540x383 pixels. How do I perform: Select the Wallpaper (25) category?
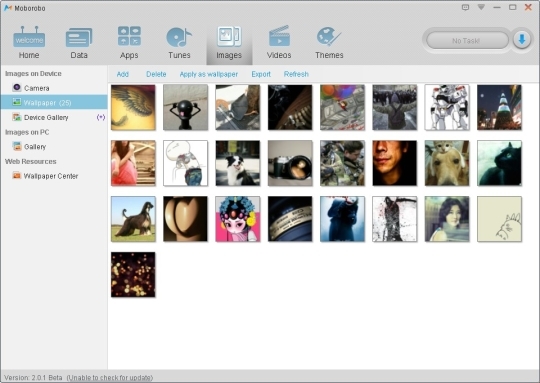[x=54, y=103]
